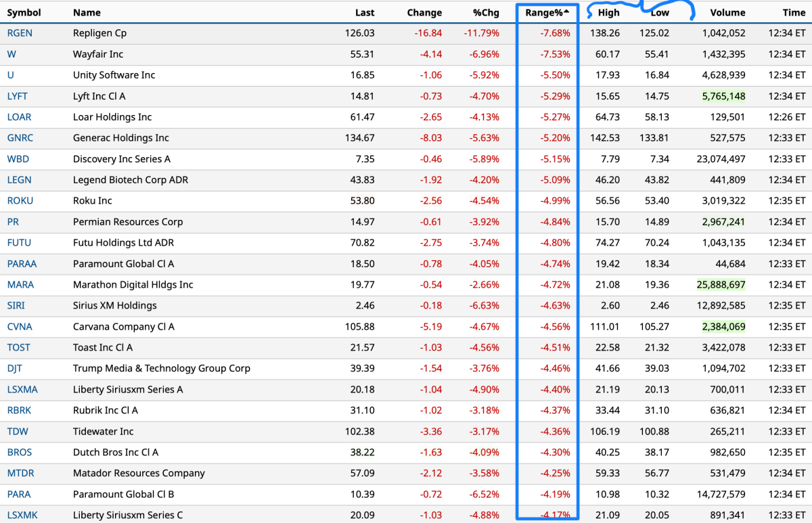Open the RGEN symbol link
This screenshot has height=523, width=812.
(x=20, y=33)
